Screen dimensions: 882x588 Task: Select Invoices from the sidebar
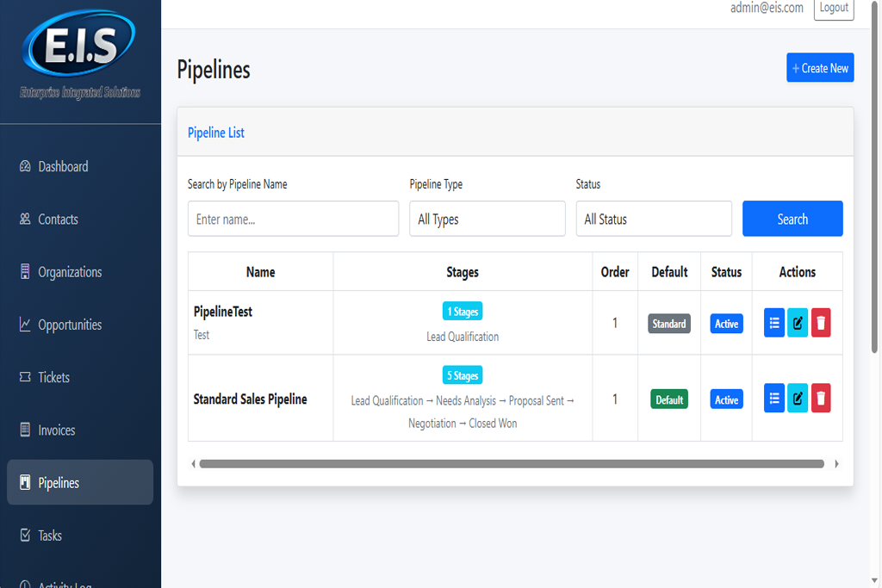click(56, 430)
